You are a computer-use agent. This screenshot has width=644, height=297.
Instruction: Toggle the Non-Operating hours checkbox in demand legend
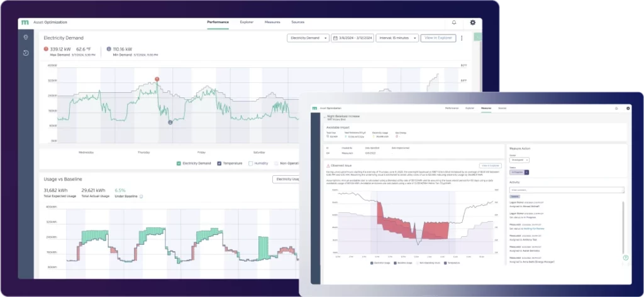tap(276, 163)
